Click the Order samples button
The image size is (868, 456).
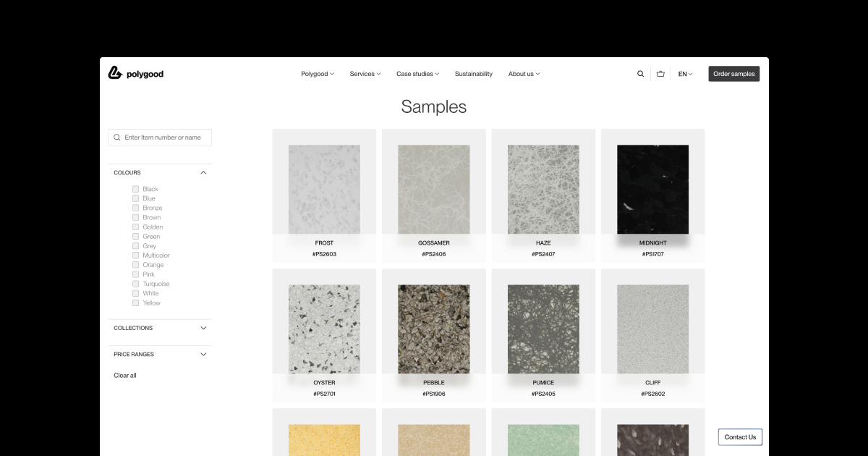pyautogui.click(x=734, y=74)
